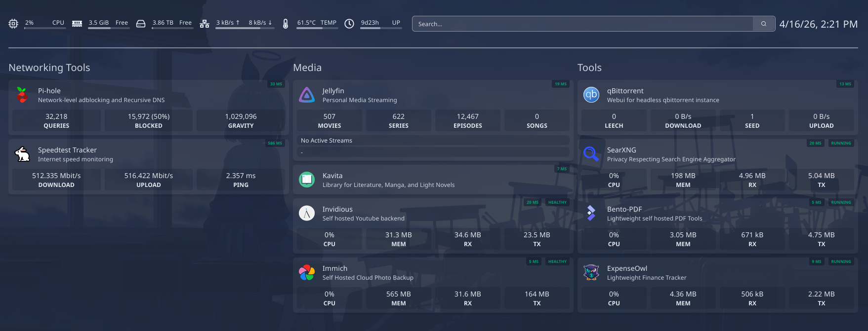Screen dimensions: 868x331
Task: Click the 9d23h UP uptime bar
Action: click(x=381, y=28)
